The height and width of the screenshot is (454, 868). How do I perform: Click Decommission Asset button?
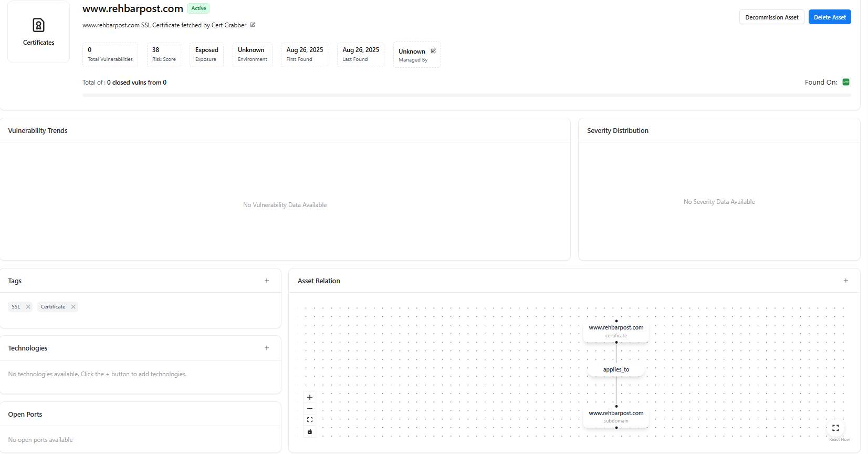[772, 17]
